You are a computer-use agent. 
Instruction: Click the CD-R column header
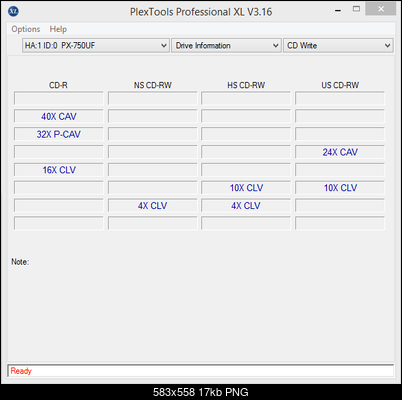[x=58, y=85]
